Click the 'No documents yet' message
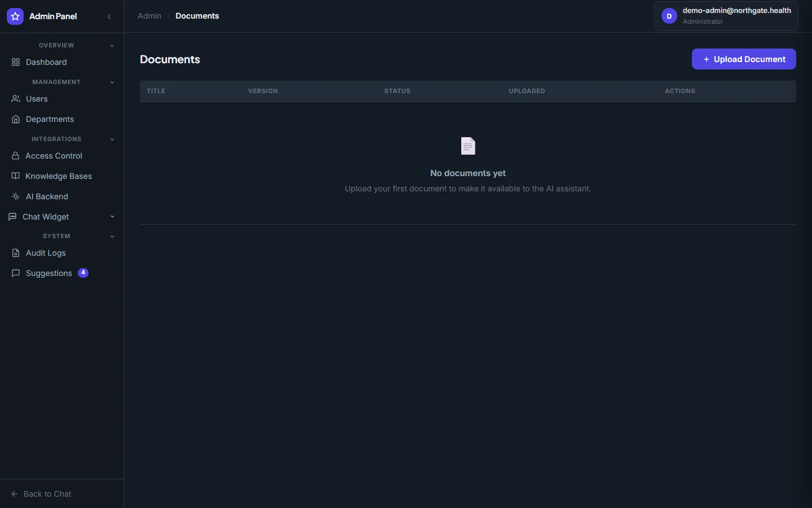Screen dimensions: 812x508 coord(468,173)
